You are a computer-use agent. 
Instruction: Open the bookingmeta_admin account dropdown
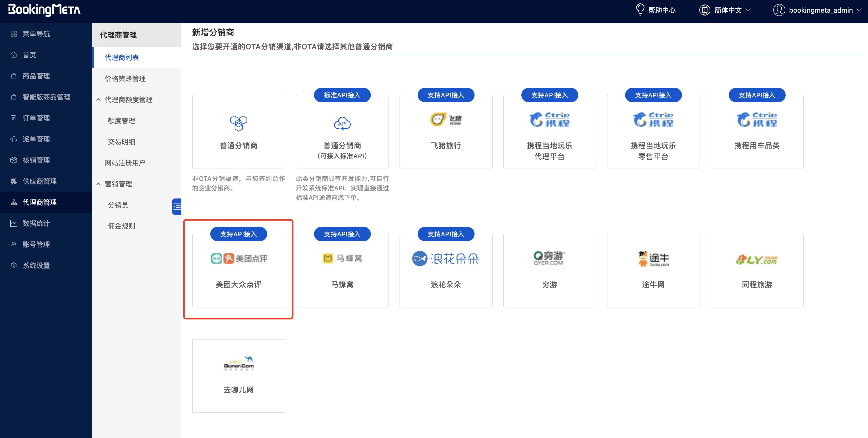[x=820, y=10]
